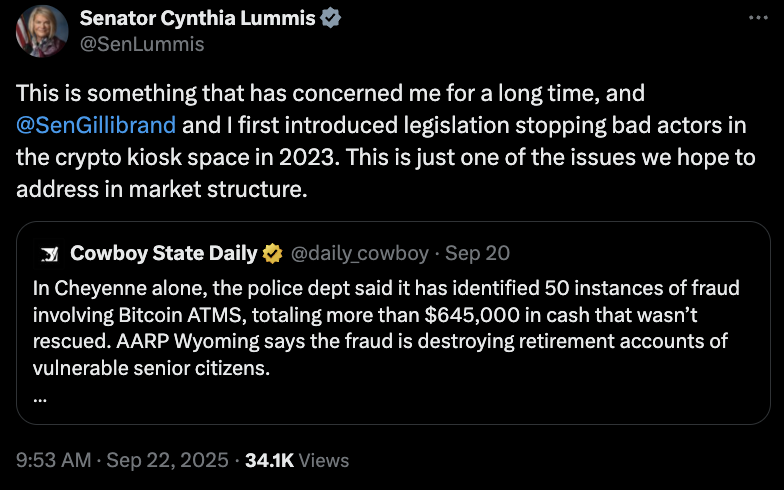Open the more options ellipsis menu
This screenshot has height=490, width=784.
tap(758, 19)
